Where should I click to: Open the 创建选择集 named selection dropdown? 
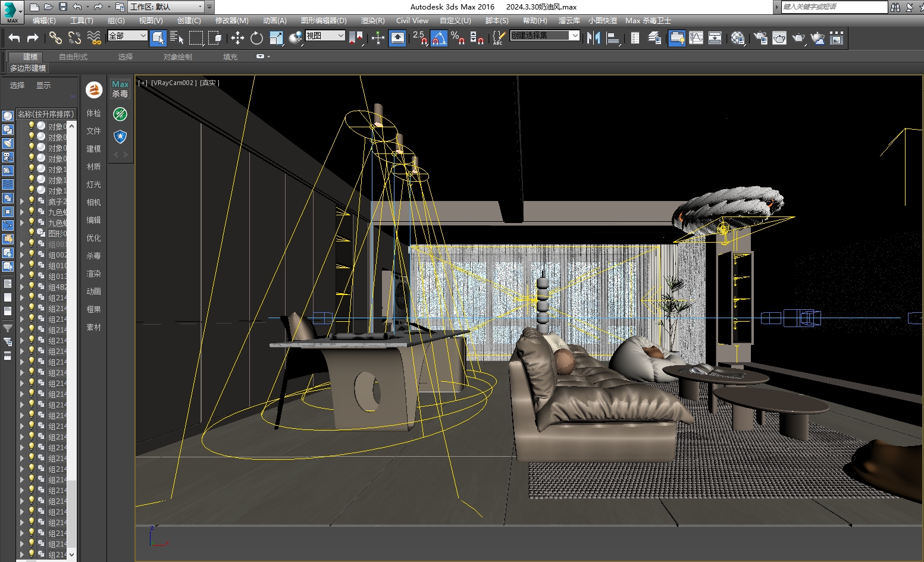(x=544, y=36)
